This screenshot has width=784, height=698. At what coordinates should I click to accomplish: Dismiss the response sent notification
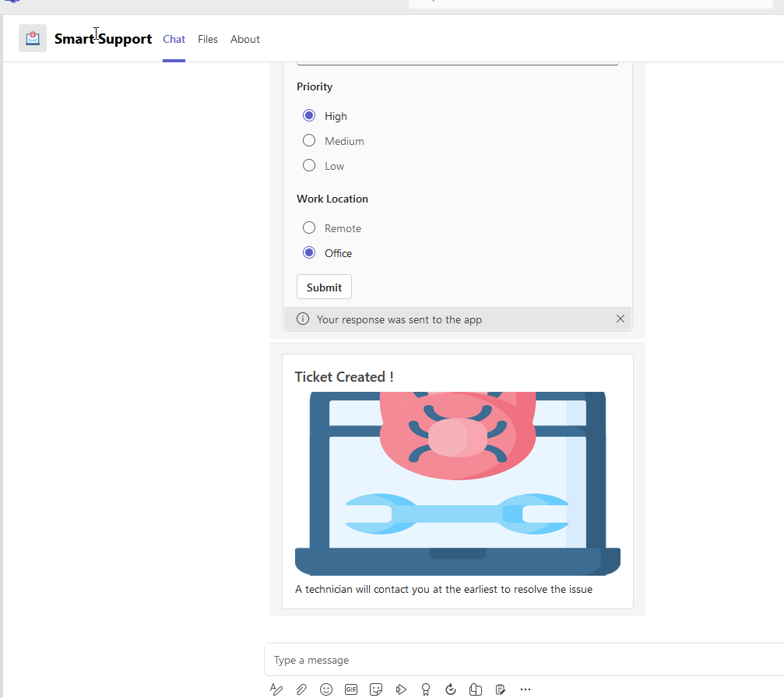pyautogui.click(x=621, y=319)
